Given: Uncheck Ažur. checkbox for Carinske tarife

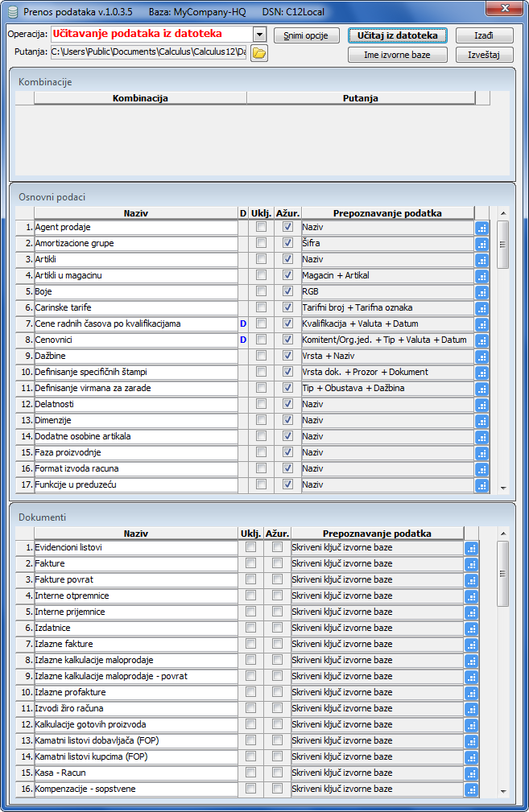Looking at the screenshot, I should (288, 307).
